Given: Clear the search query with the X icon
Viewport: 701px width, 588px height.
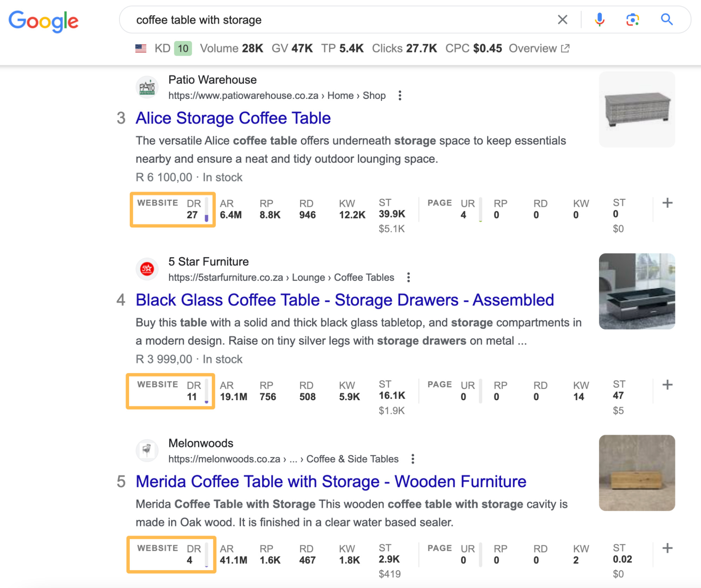Looking at the screenshot, I should (562, 20).
